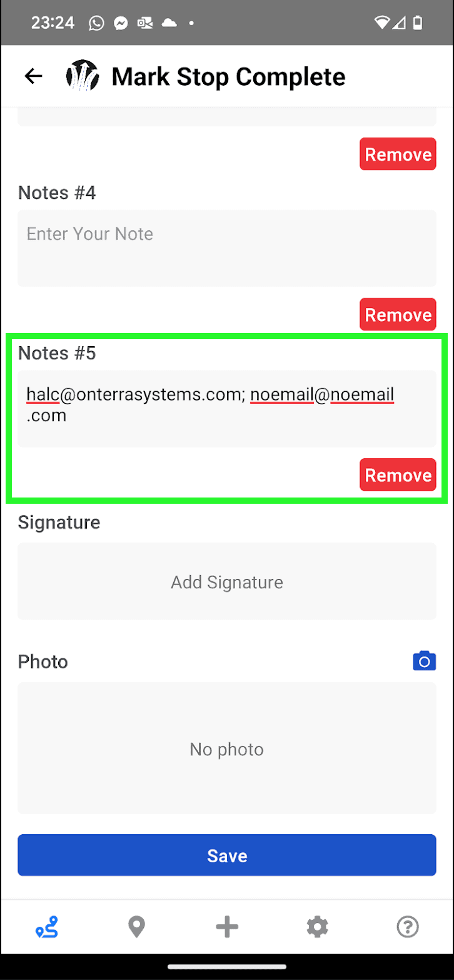Image resolution: width=454 pixels, height=980 pixels.
Task: Focus the Notes #4 input field
Action: (x=227, y=248)
